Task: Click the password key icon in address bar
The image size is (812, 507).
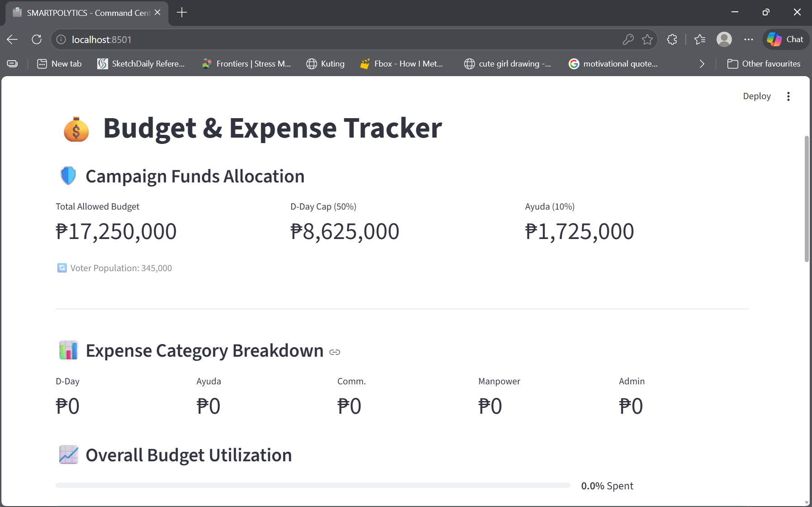Action: [629, 39]
